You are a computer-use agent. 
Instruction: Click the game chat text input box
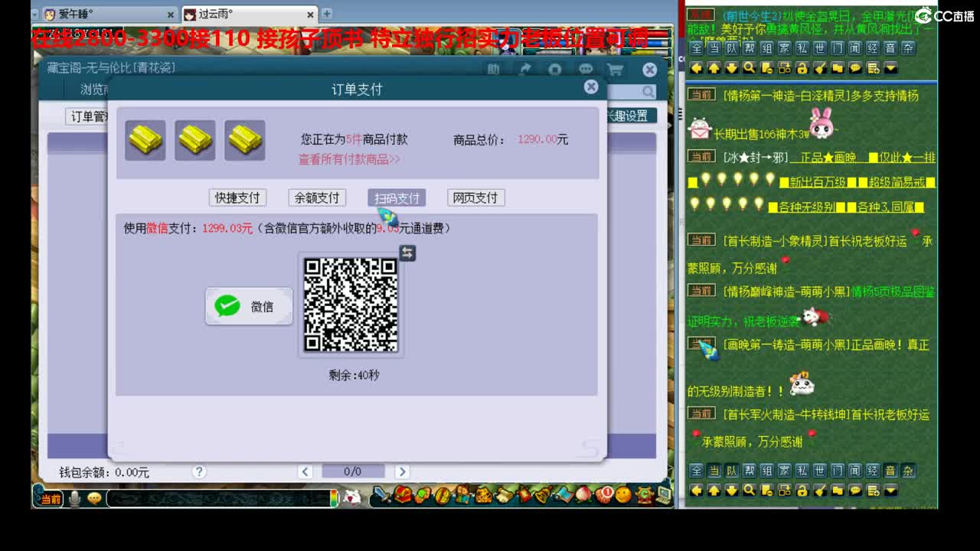pyautogui.click(x=218, y=498)
